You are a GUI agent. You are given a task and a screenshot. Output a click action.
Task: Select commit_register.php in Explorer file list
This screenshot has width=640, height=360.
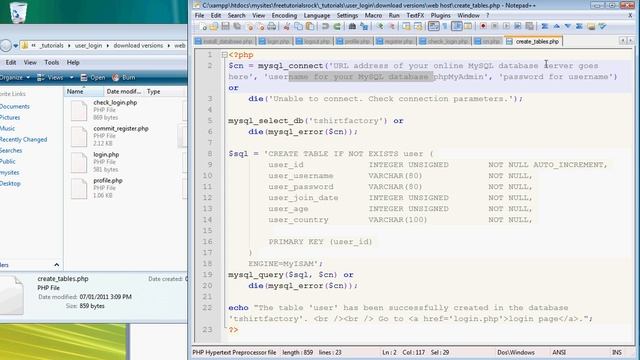[121, 129]
